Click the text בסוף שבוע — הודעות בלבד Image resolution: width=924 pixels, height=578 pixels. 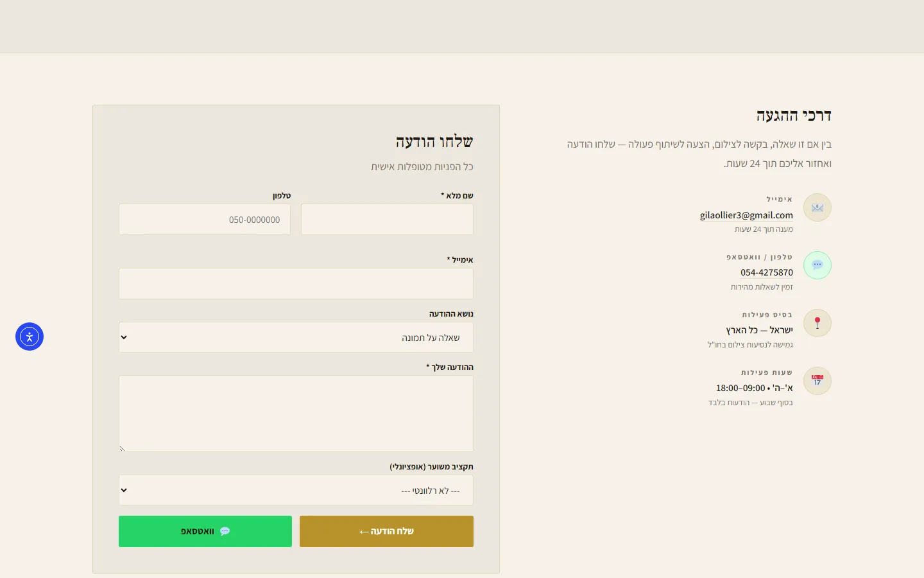(x=751, y=403)
